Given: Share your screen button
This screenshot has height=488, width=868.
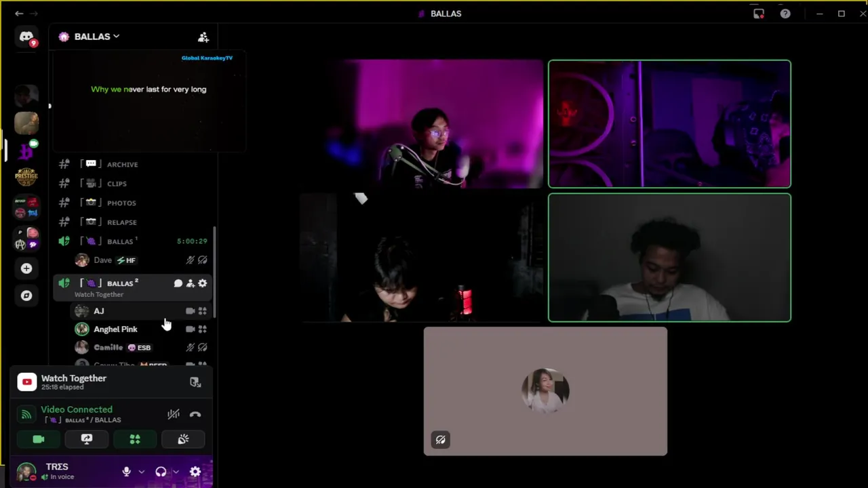Looking at the screenshot, I should point(87,439).
